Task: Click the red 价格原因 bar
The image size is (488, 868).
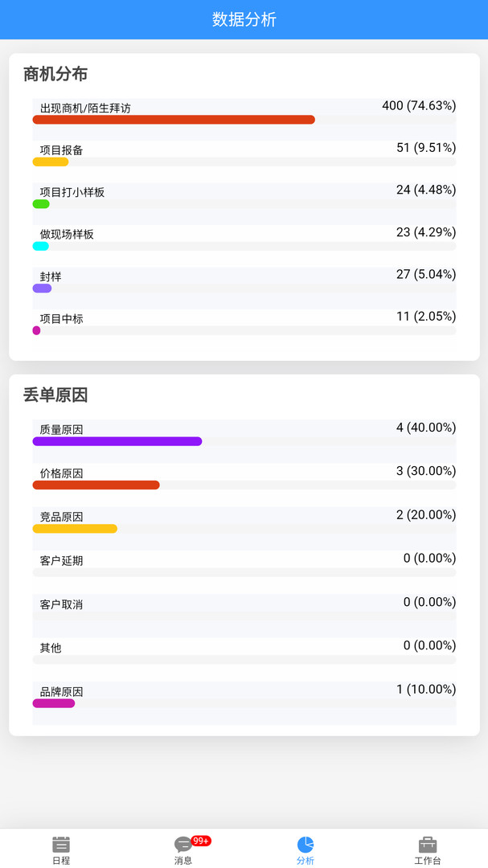Action: click(96, 485)
